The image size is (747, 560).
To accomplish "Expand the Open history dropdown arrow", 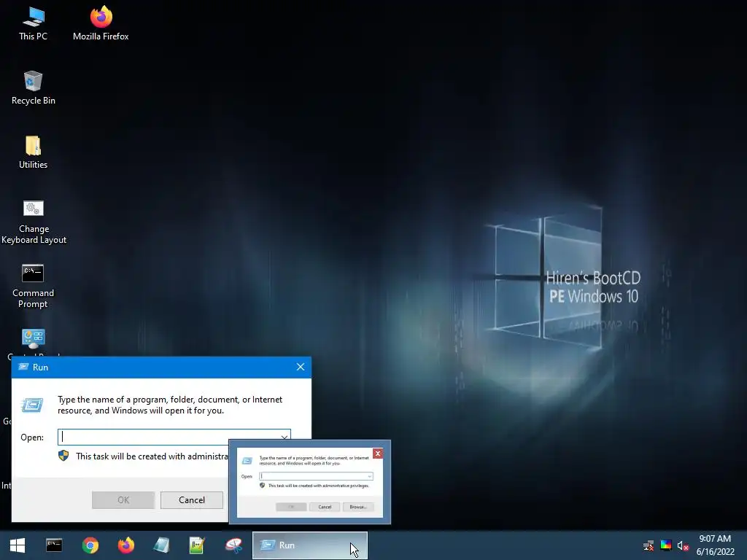I will click(x=285, y=437).
